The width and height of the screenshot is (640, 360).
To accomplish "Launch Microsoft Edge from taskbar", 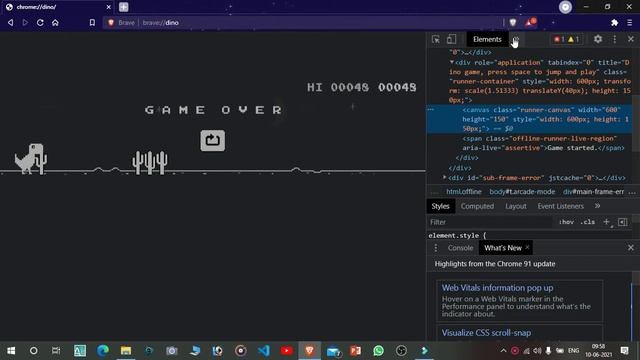I will pos(102,351).
